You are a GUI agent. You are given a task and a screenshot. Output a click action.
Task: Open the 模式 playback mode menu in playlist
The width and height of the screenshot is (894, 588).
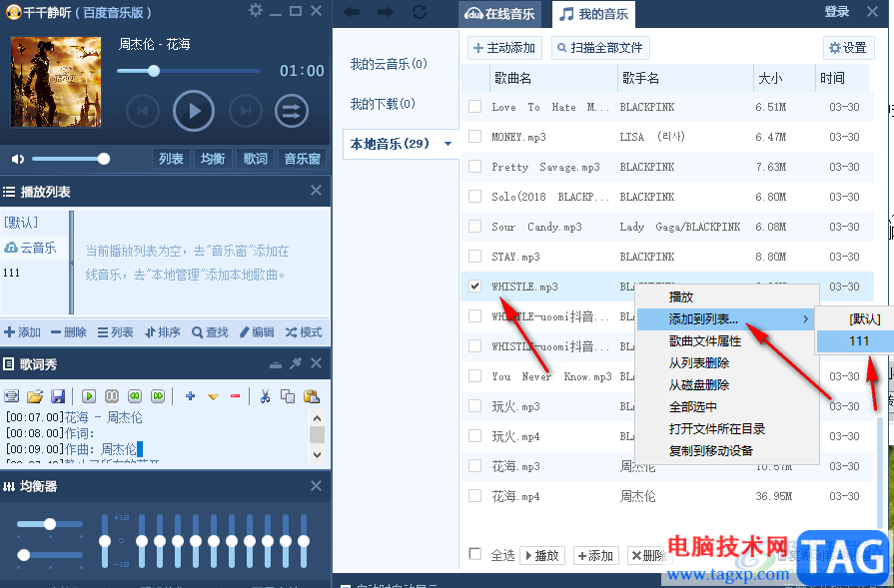(304, 332)
